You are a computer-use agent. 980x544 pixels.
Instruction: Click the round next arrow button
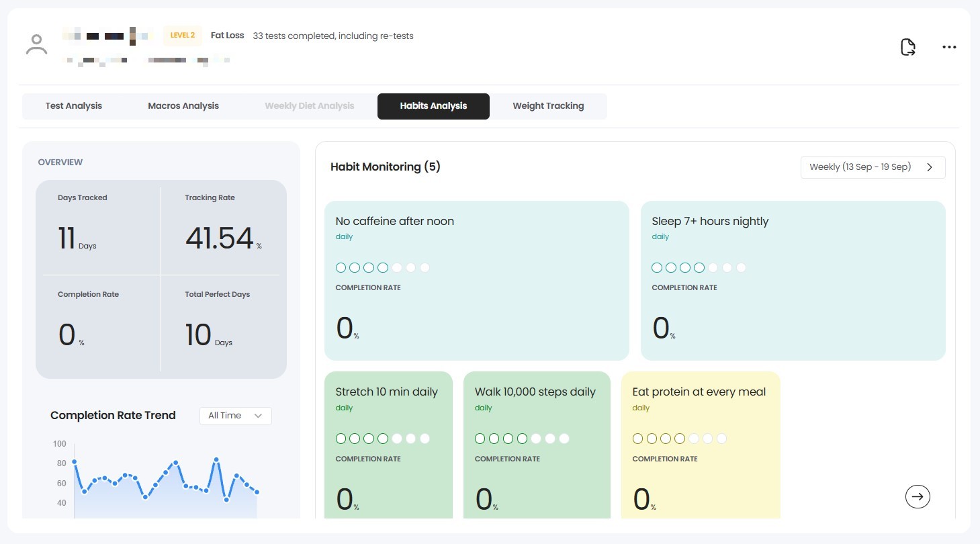point(918,497)
